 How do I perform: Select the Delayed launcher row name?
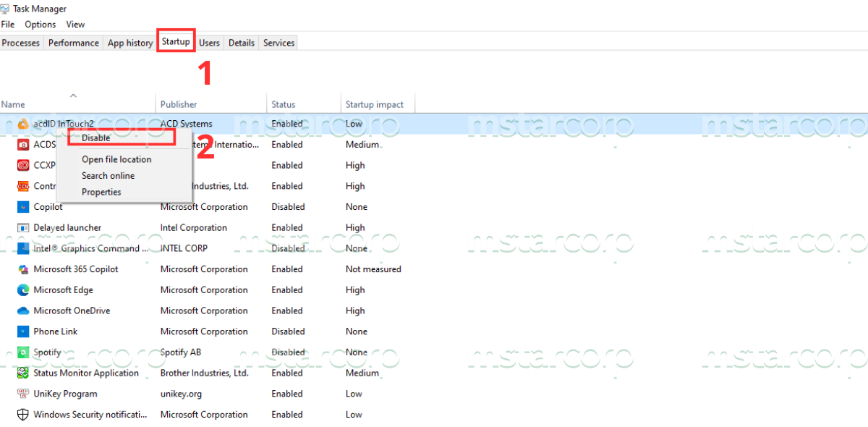tap(67, 228)
